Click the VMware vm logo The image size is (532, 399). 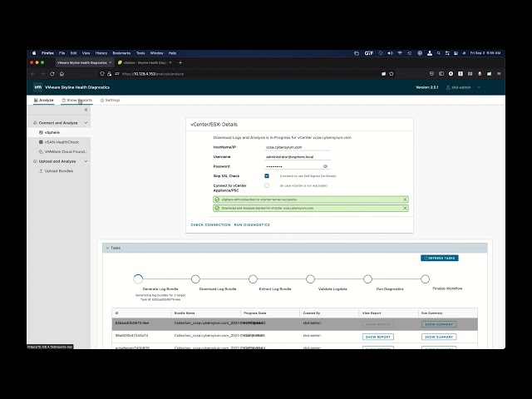tap(37, 87)
